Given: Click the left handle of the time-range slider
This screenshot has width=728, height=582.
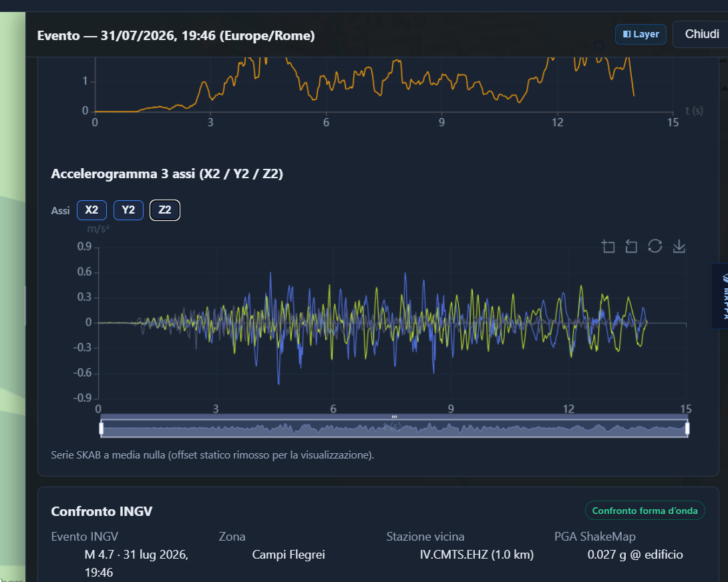Looking at the screenshot, I should (102, 428).
